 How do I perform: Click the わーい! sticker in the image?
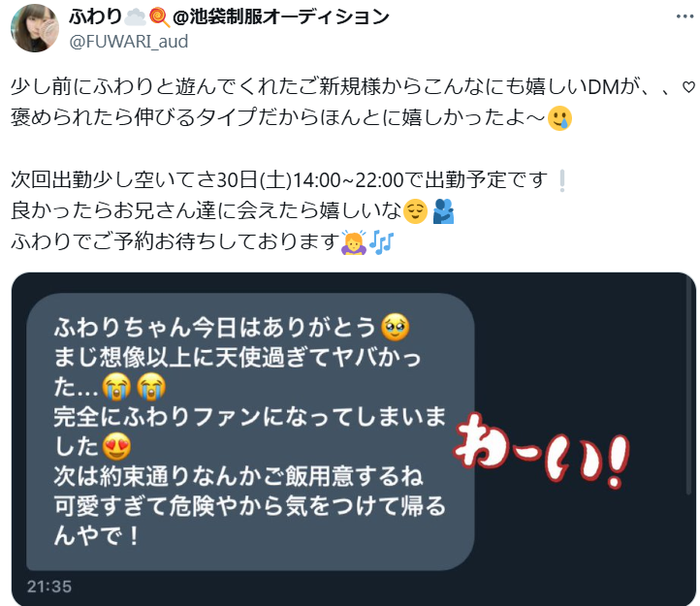pos(542,451)
